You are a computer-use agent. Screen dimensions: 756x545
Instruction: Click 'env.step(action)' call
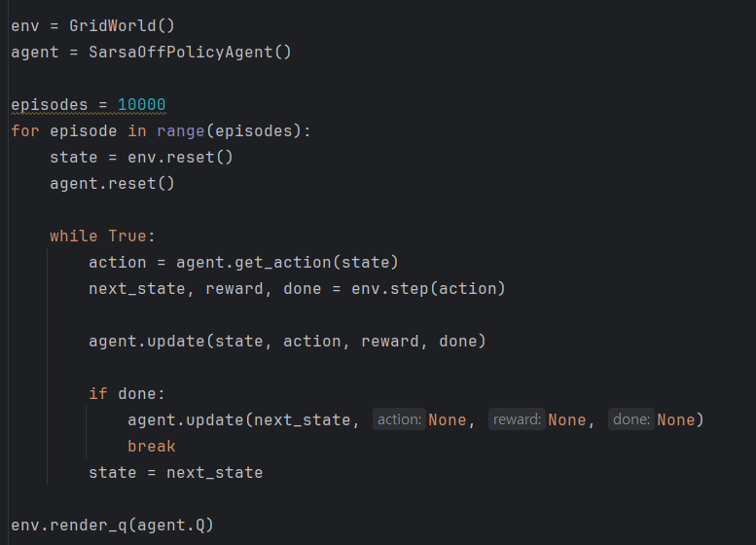(x=428, y=288)
